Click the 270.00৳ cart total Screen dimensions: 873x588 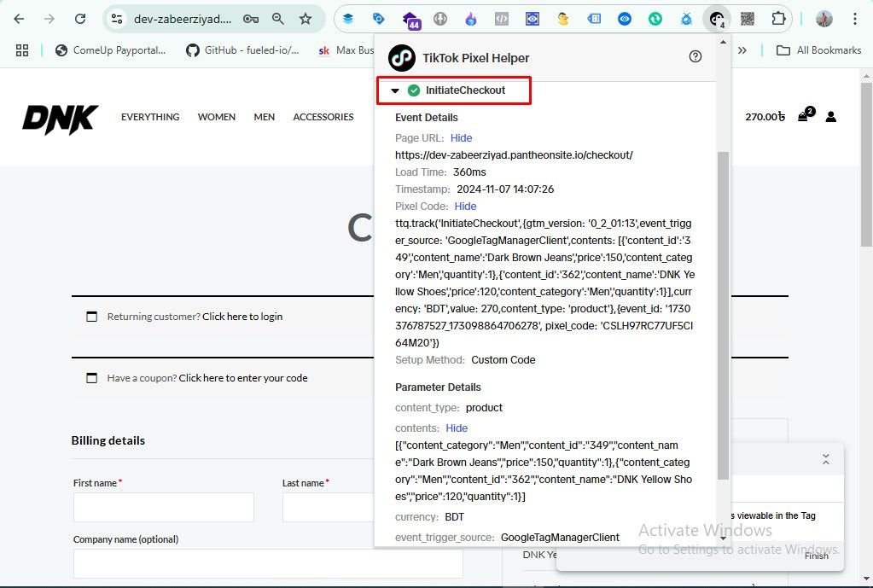coord(765,116)
